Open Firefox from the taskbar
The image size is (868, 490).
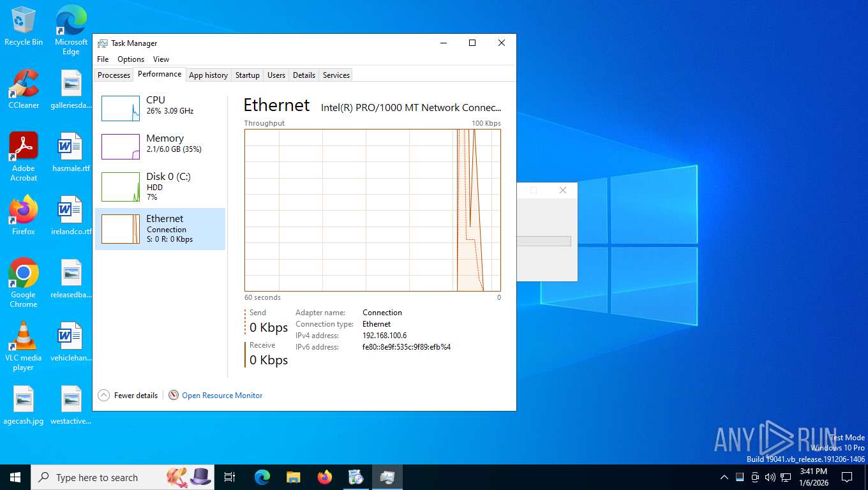click(325, 477)
